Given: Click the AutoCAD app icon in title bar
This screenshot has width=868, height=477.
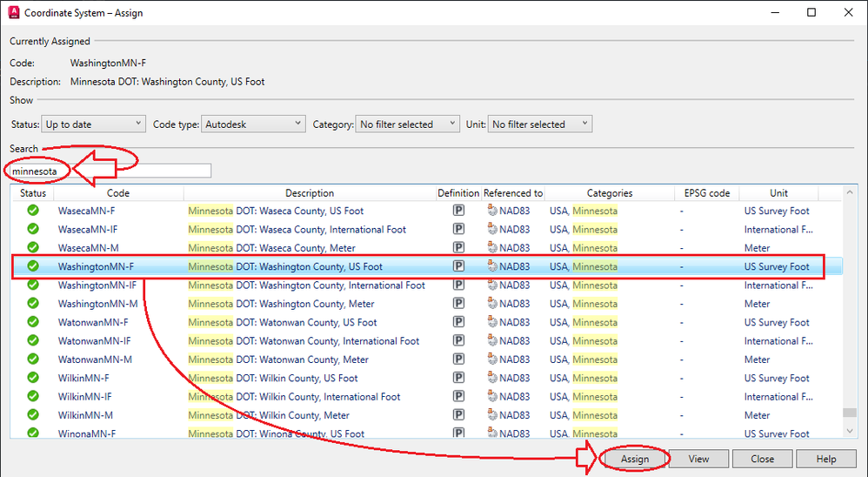Looking at the screenshot, I should point(14,12).
